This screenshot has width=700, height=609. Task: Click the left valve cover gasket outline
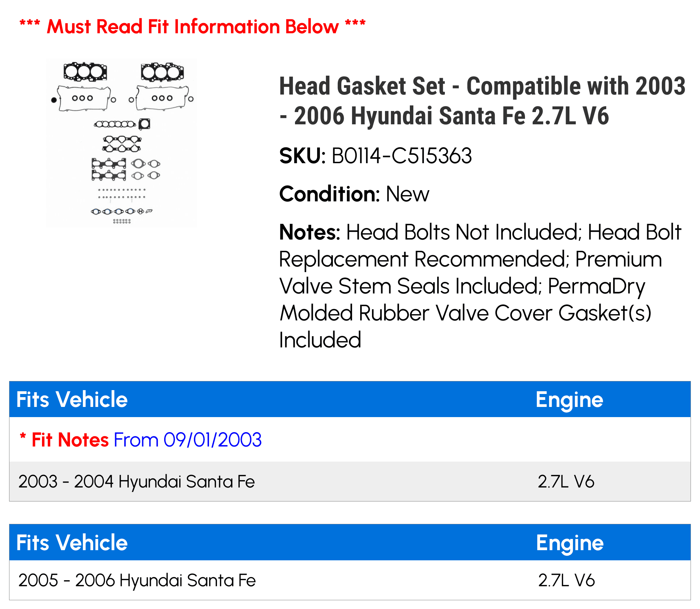(84, 98)
